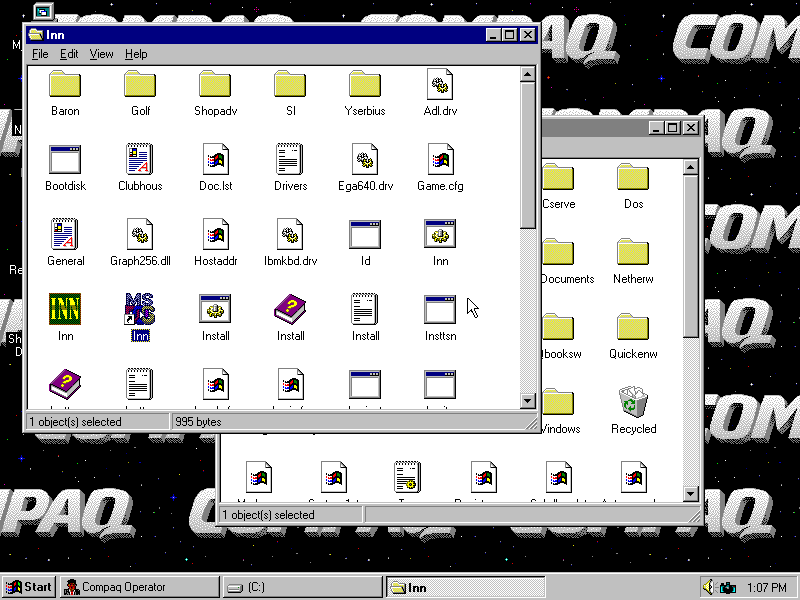
Task: Switch to Compaq Operator taskbar button
Action: (140, 587)
